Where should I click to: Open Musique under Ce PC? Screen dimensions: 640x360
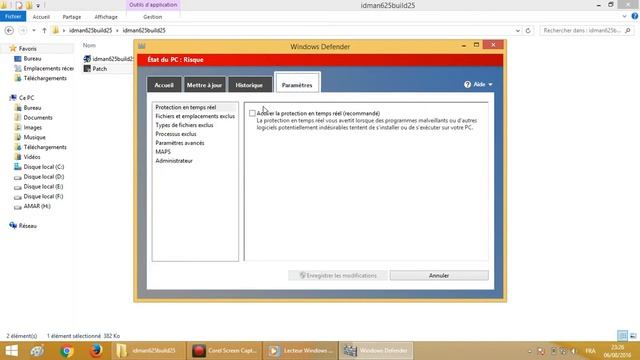tap(34, 137)
